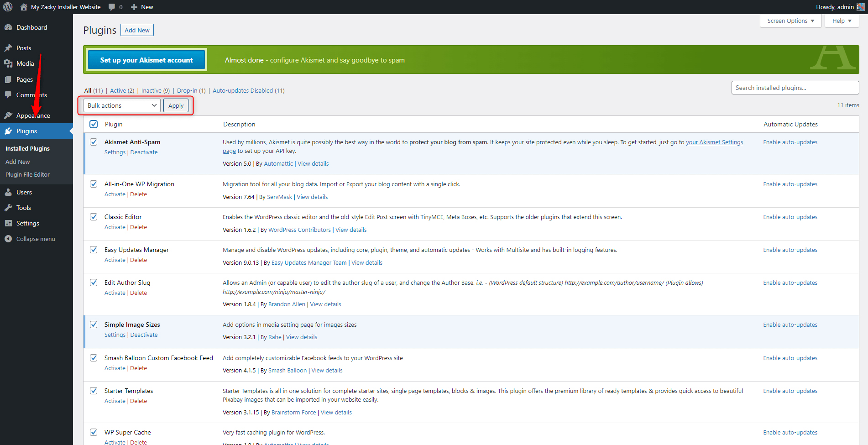Click the WordPress logo icon
868x445 pixels.
(8, 7)
